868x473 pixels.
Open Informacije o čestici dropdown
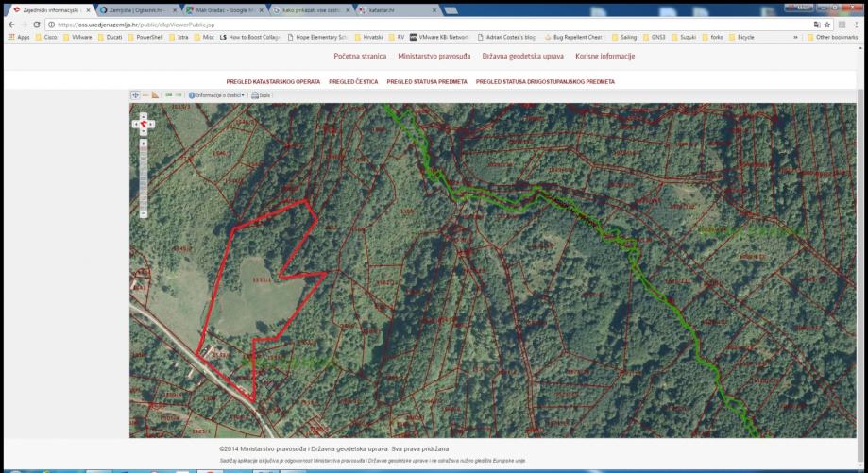coord(216,95)
